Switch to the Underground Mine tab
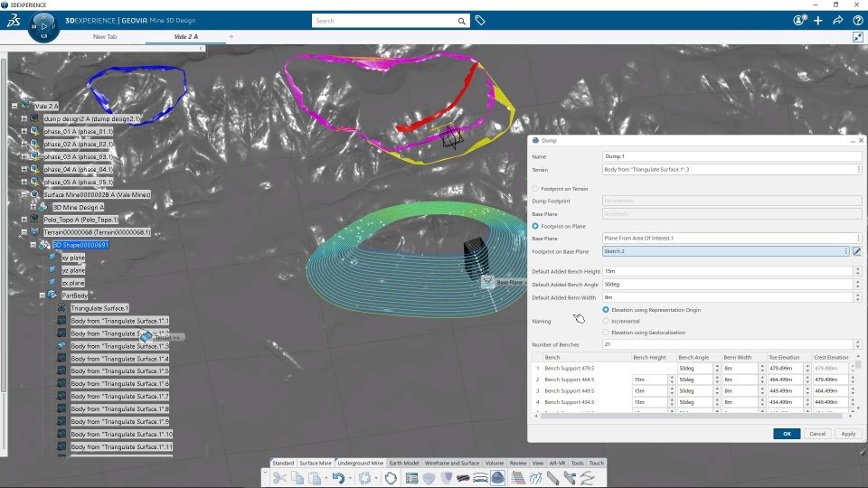The image size is (868, 488). pos(361,463)
